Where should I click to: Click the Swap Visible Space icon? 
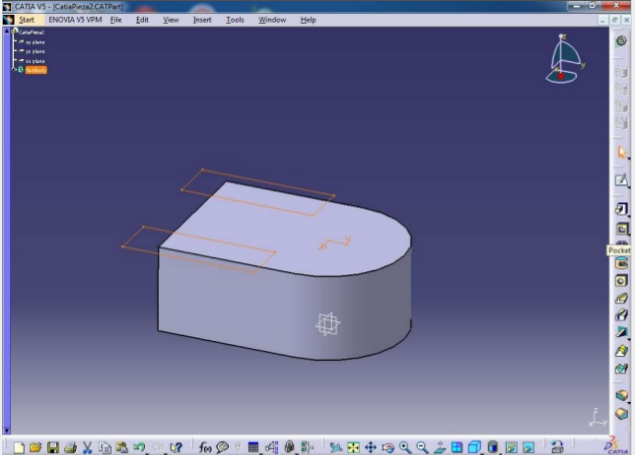tap(528, 447)
